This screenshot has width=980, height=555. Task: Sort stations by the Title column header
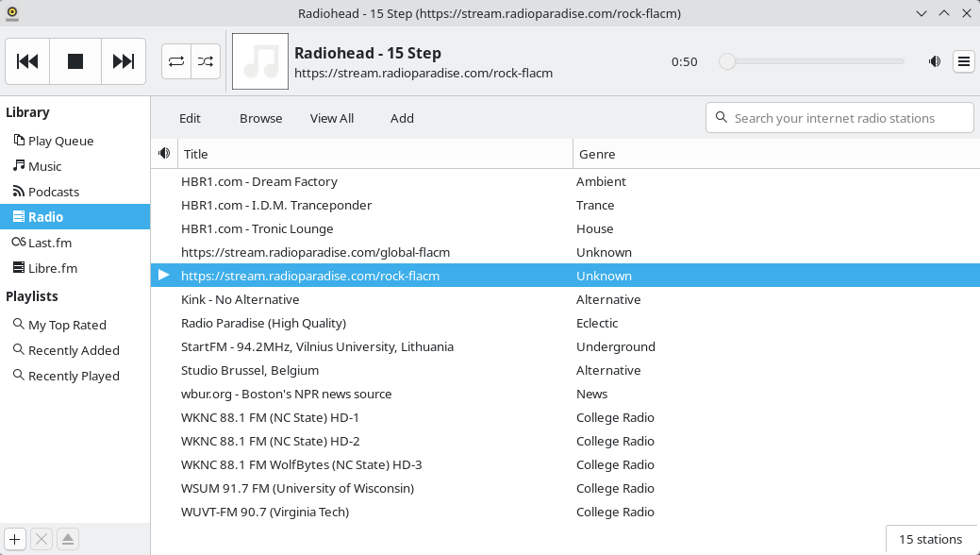click(375, 154)
